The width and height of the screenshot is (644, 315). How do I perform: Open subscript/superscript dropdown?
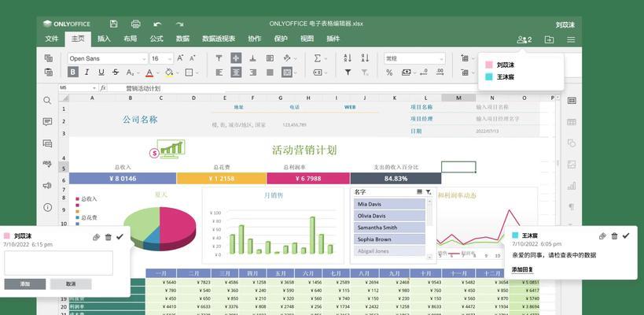[x=131, y=72]
